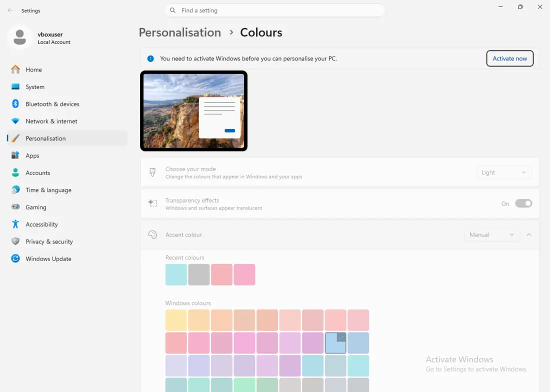This screenshot has height=392, width=550.
Task: Open the Manual accent colour dropdown
Action: point(492,235)
